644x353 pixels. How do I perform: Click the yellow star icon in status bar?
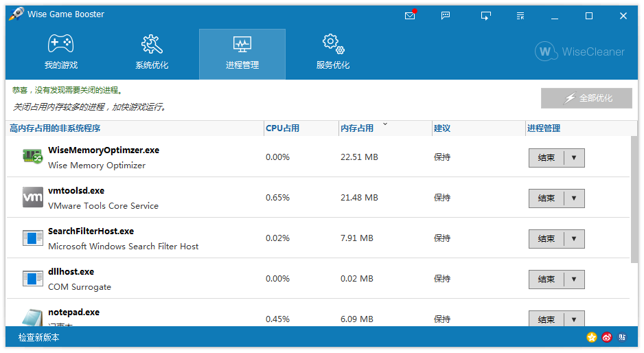(x=591, y=337)
